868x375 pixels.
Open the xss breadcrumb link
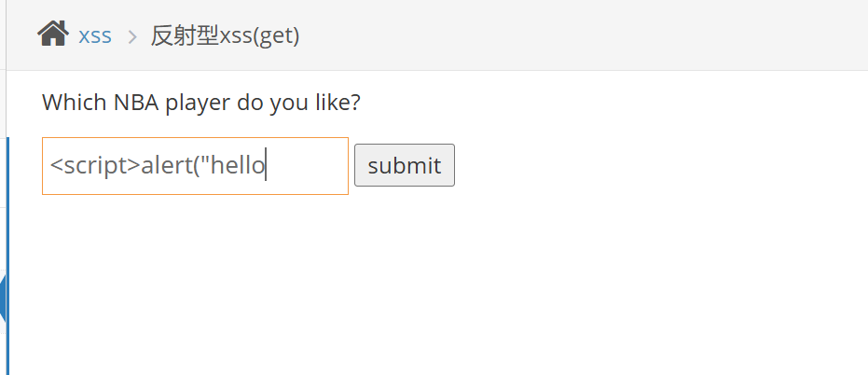click(x=95, y=35)
